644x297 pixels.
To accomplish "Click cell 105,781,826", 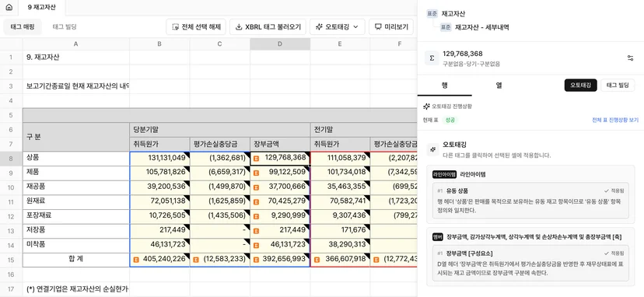I will click(159, 173).
